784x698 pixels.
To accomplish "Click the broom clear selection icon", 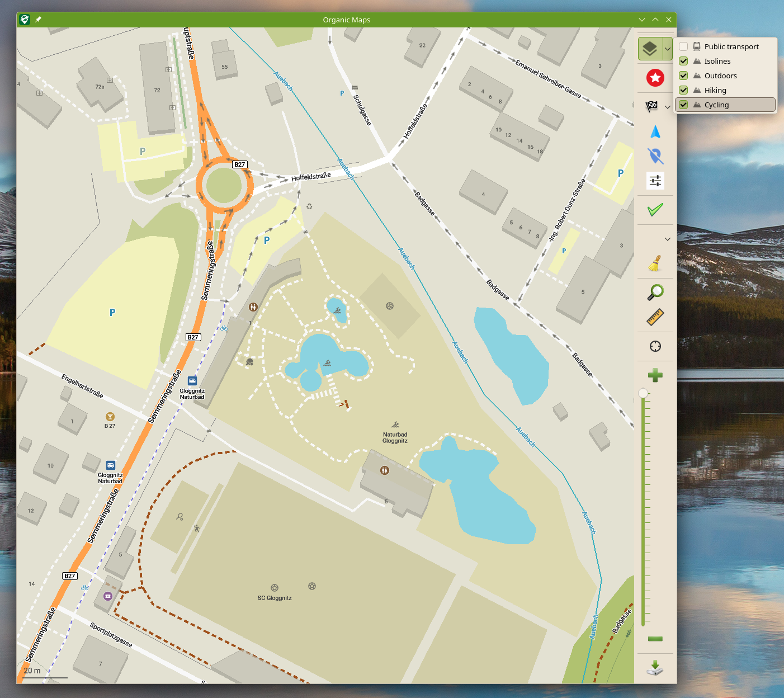I will pyautogui.click(x=655, y=263).
